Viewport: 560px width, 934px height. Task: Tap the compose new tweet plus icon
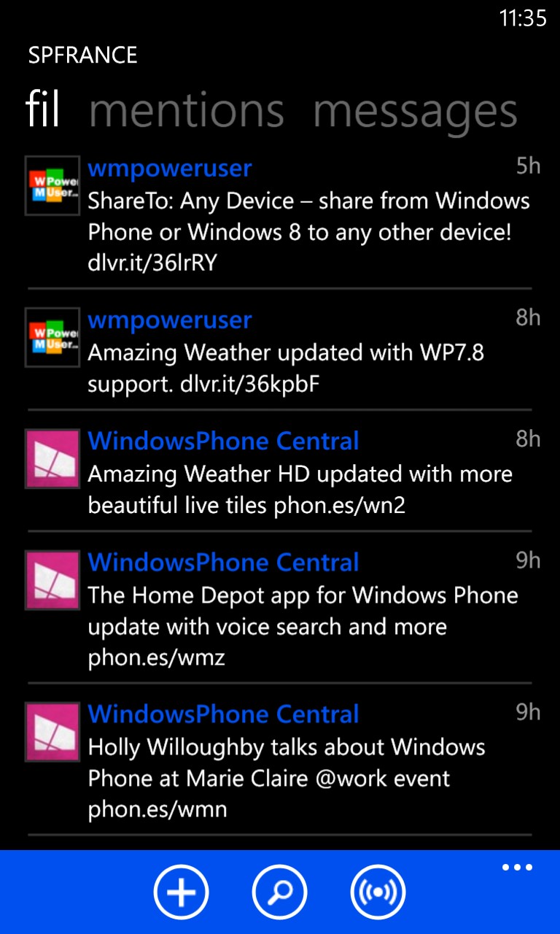point(181,892)
